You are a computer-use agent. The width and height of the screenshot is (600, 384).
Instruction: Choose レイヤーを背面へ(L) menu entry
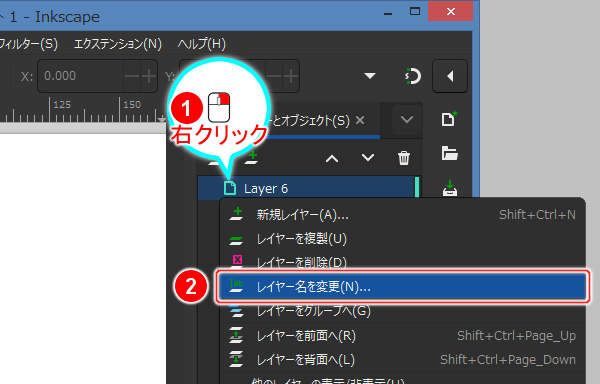[403, 360]
